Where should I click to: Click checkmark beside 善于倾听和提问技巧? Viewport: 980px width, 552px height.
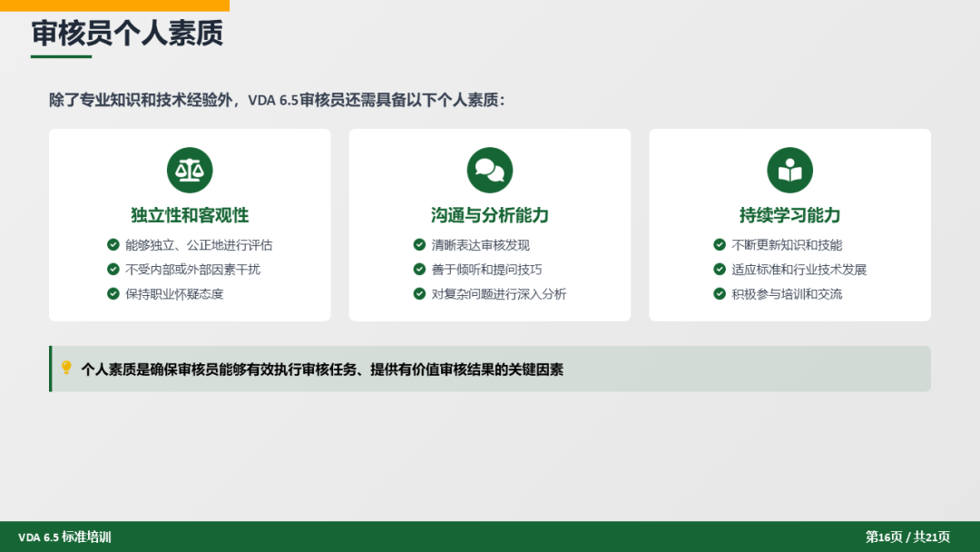click(x=419, y=270)
